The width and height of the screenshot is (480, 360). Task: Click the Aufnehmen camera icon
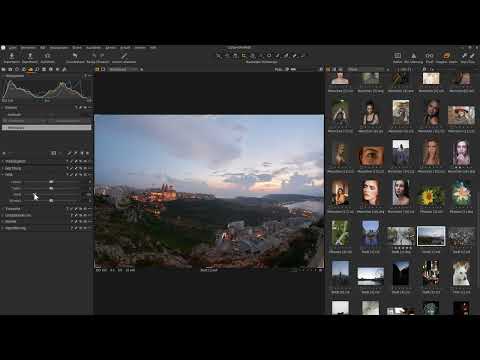pyautogui.click(x=47, y=56)
